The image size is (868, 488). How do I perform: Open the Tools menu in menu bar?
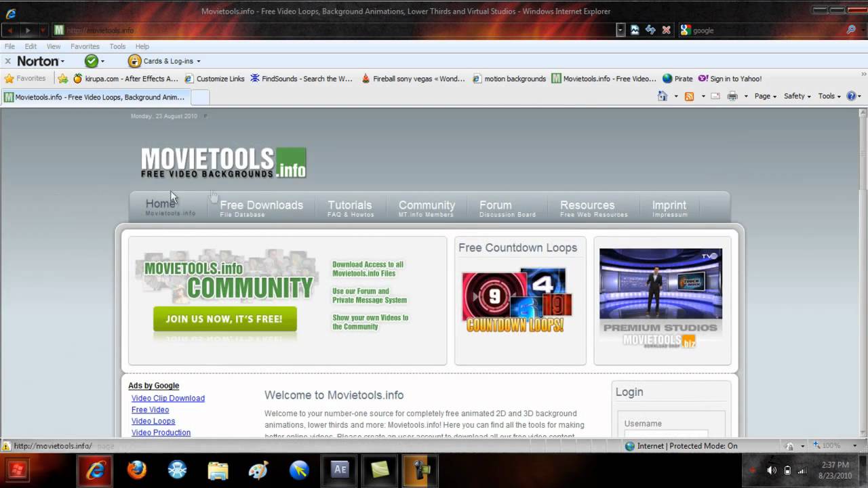pos(117,46)
